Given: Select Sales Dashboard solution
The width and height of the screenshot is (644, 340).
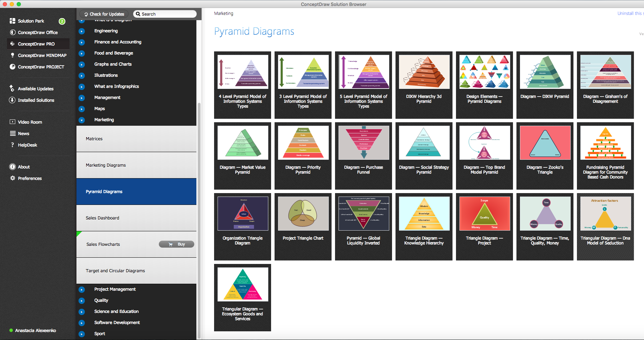Looking at the screenshot, I should (136, 218).
